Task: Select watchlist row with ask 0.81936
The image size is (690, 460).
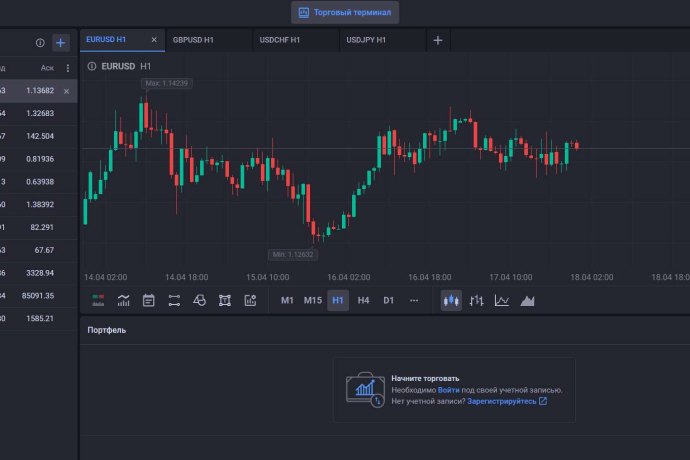Action: point(39,159)
